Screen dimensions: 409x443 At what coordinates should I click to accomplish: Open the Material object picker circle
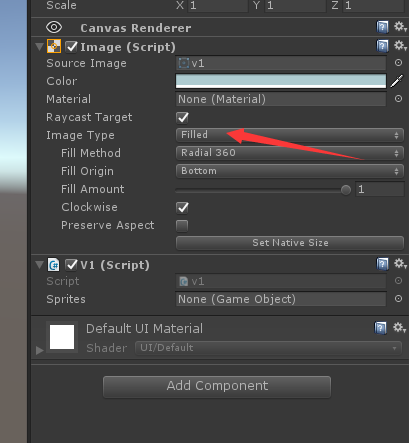(398, 99)
